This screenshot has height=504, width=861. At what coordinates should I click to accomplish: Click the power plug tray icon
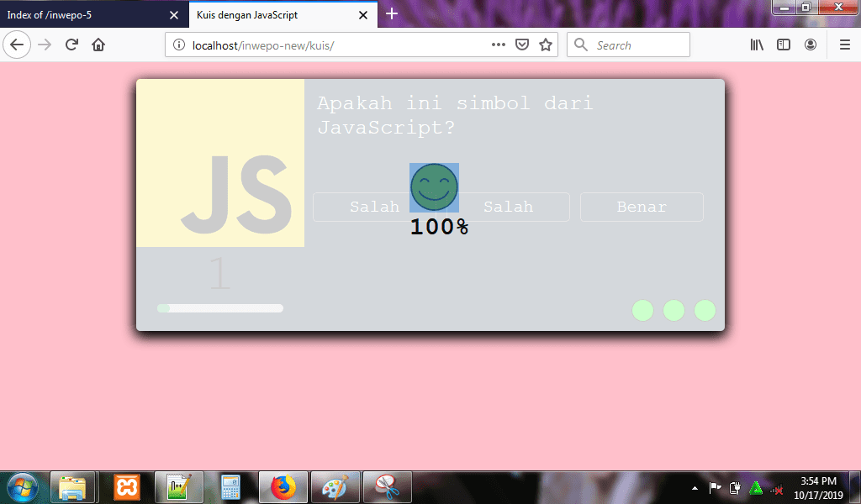point(735,487)
